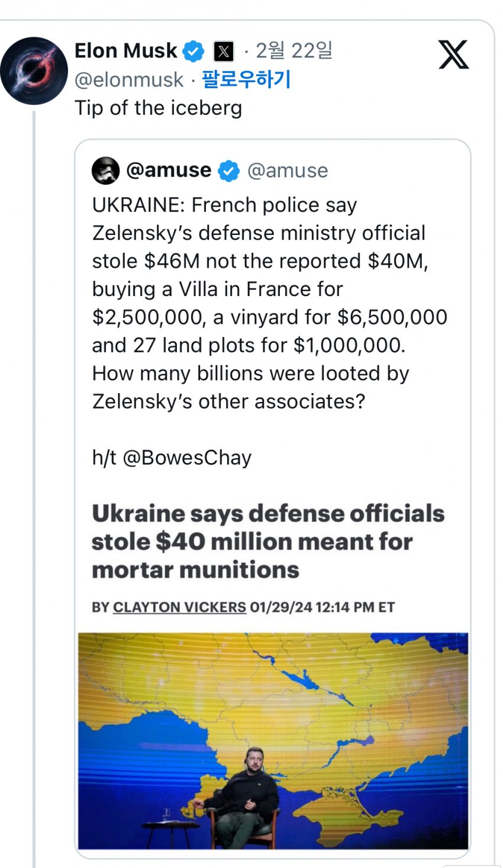Click the verified badge next to @amuse
This screenshot has width=503, height=868.
228,171
